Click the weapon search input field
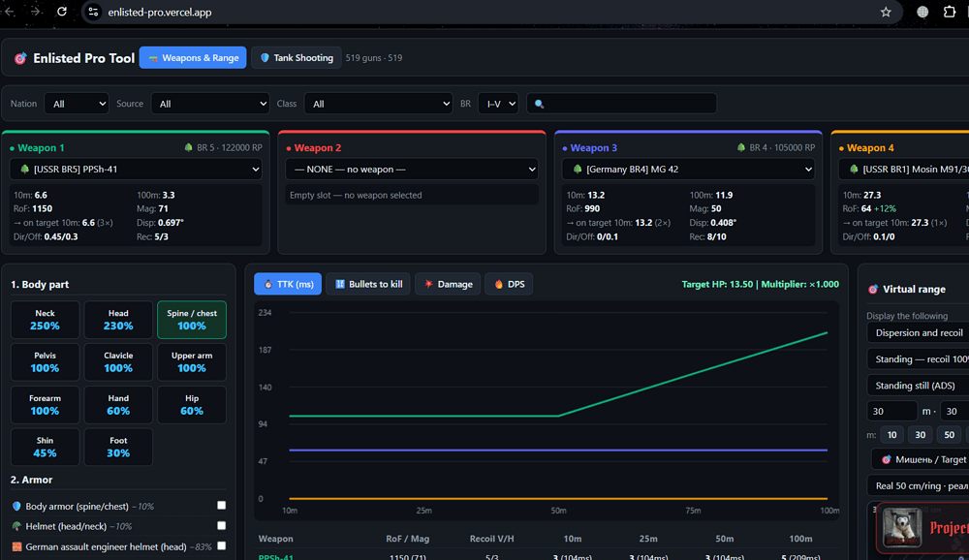969x560 pixels. (622, 104)
